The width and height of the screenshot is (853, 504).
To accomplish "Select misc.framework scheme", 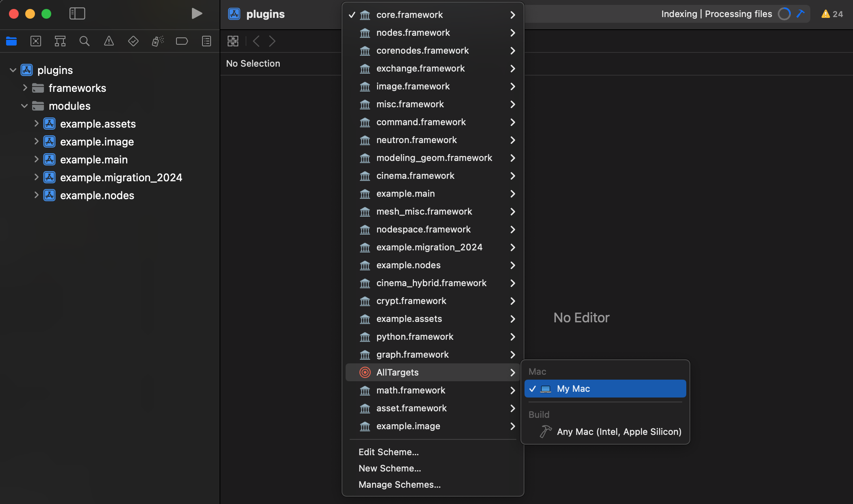I will point(433,104).
